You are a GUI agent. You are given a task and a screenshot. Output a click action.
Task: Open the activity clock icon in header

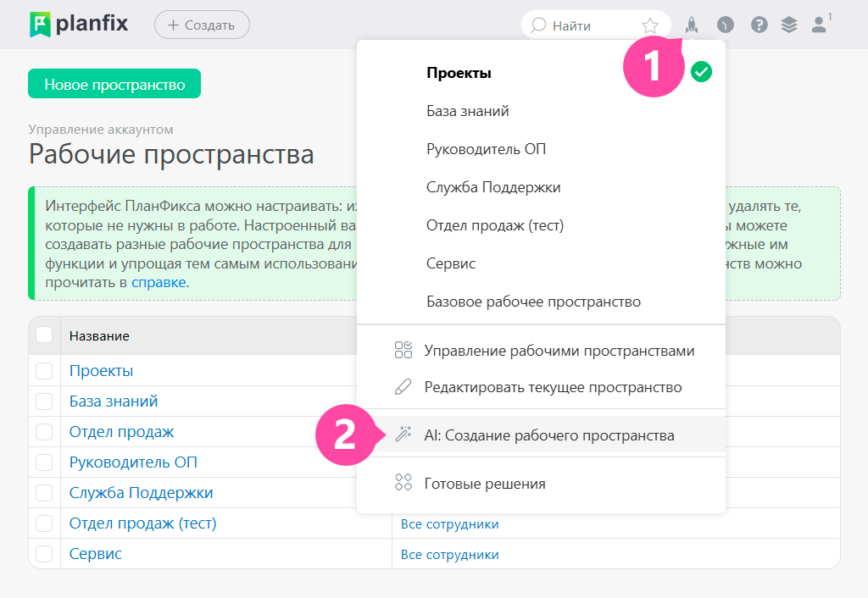pos(726,25)
